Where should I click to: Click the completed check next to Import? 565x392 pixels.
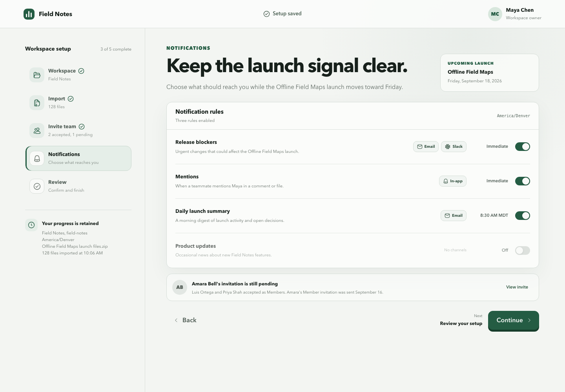pyautogui.click(x=71, y=99)
